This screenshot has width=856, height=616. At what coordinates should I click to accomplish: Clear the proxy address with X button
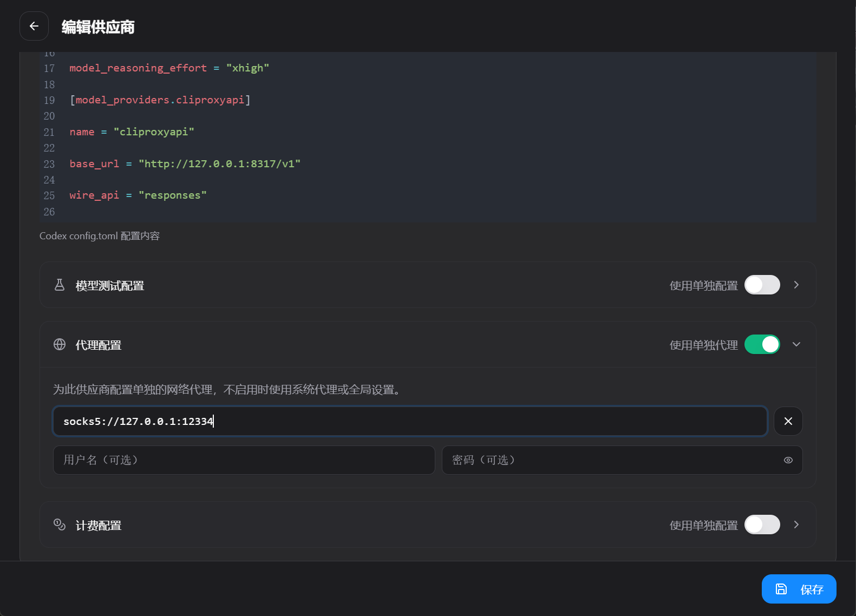(x=788, y=421)
